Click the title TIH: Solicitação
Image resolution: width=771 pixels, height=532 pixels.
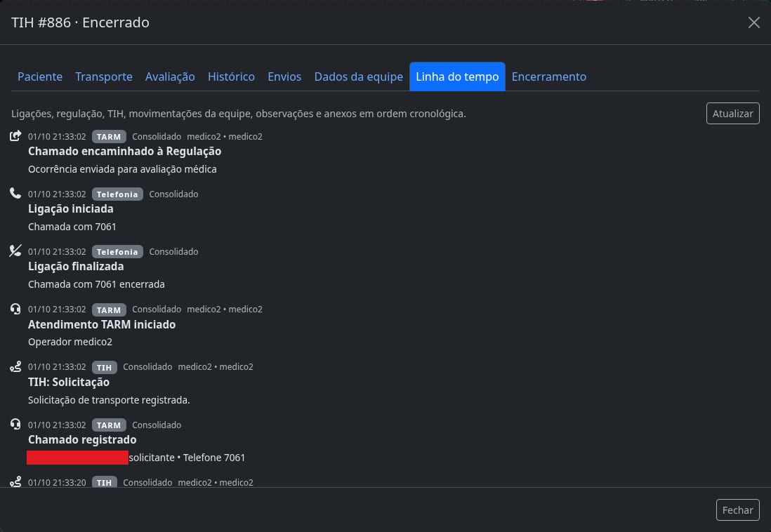(68, 382)
